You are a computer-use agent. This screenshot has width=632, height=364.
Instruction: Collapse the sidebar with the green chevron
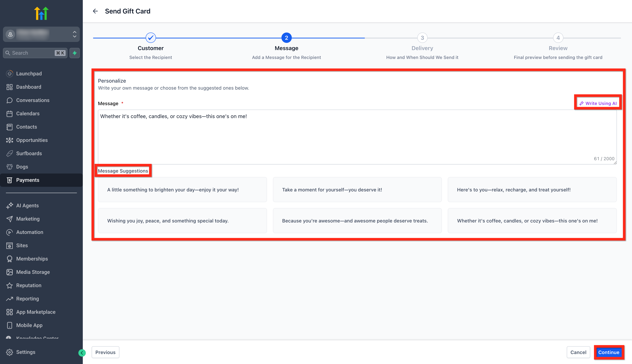[82, 353]
